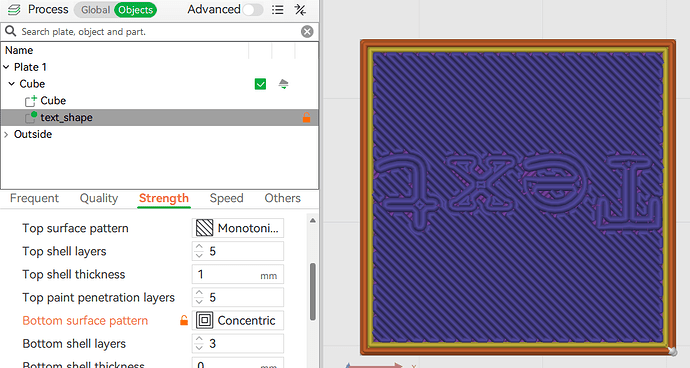
Task: Switch Process scope to Global
Action: (x=95, y=10)
